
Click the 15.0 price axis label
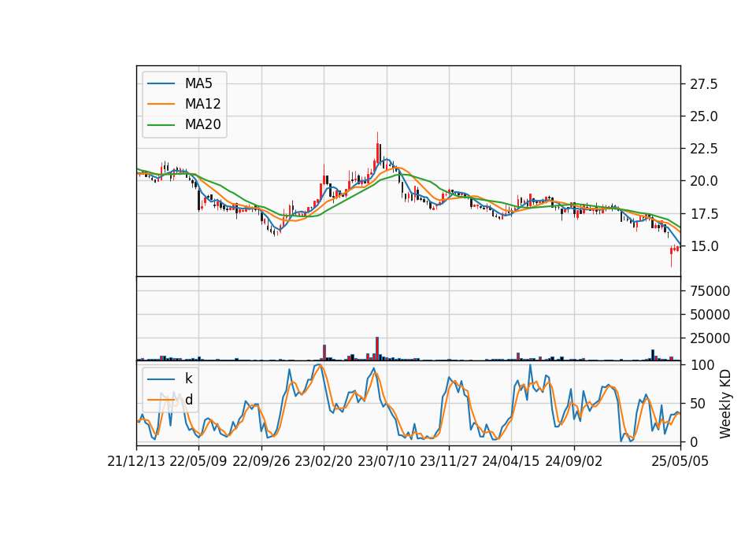(703, 246)
